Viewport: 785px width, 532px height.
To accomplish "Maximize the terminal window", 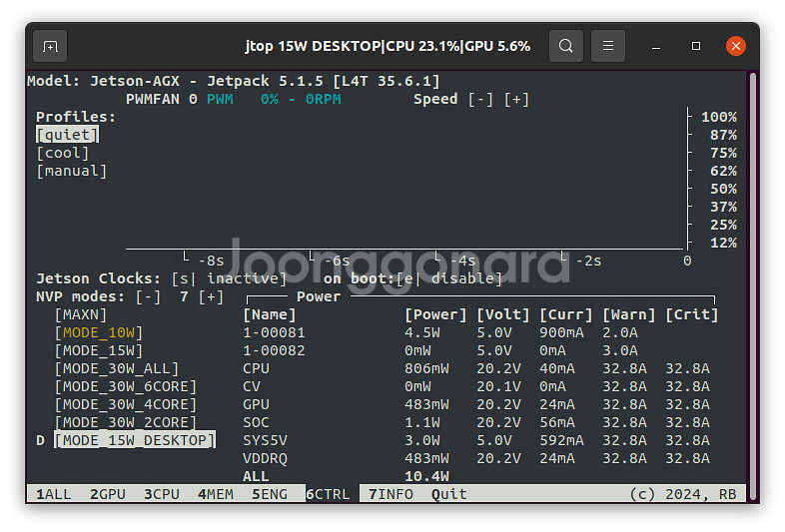I will [696, 46].
